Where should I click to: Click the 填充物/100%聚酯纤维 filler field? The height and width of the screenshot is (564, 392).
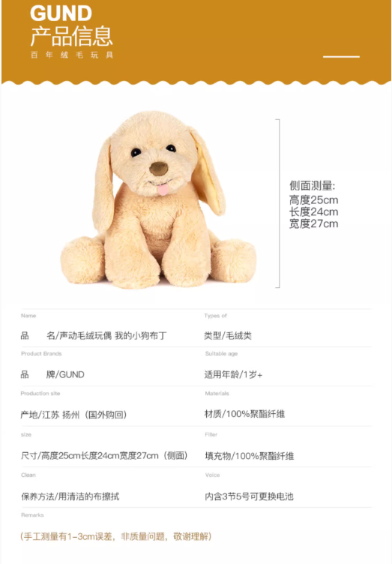click(250, 456)
